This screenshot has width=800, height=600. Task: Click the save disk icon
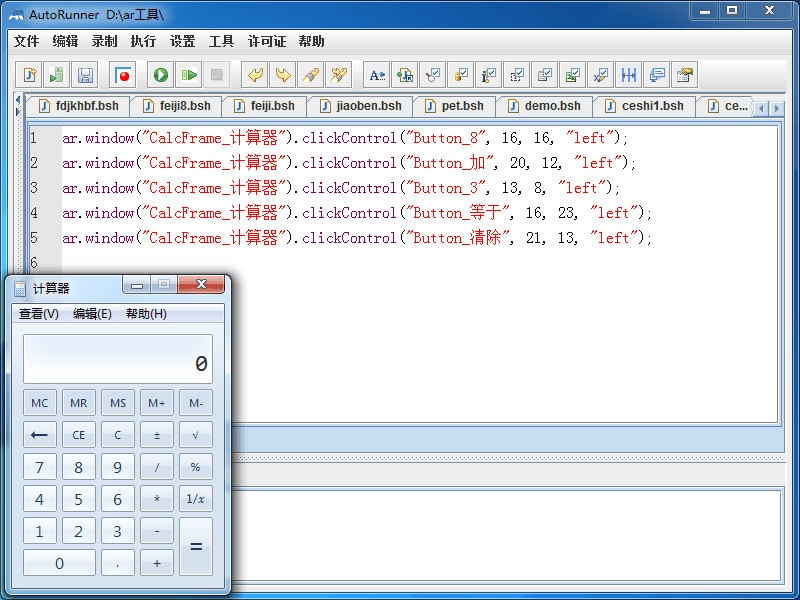click(x=85, y=75)
